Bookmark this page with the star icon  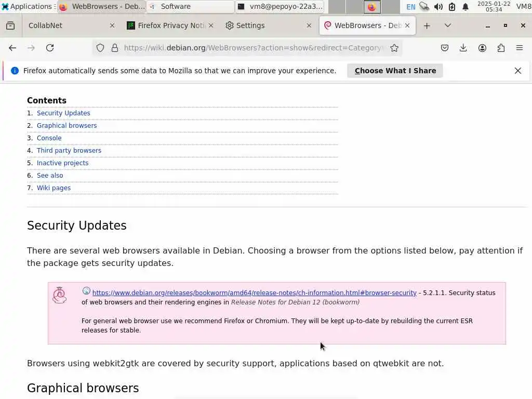click(394, 48)
